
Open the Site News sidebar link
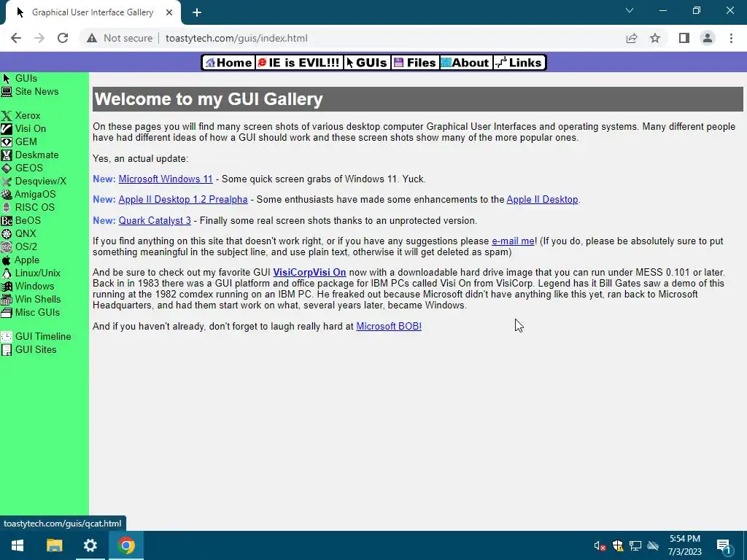tap(36, 91)
